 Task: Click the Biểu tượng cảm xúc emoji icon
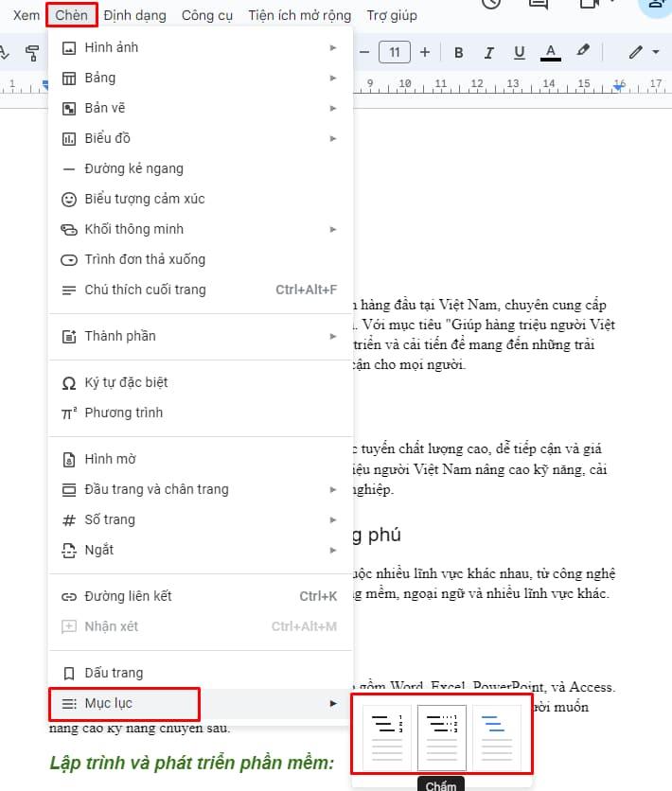[x=68, y=200]
